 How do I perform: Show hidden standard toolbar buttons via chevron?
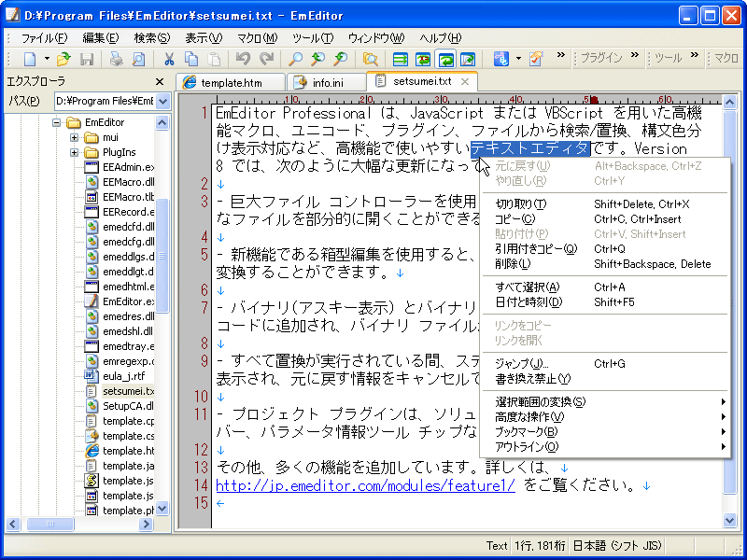[x=561, y=55]
